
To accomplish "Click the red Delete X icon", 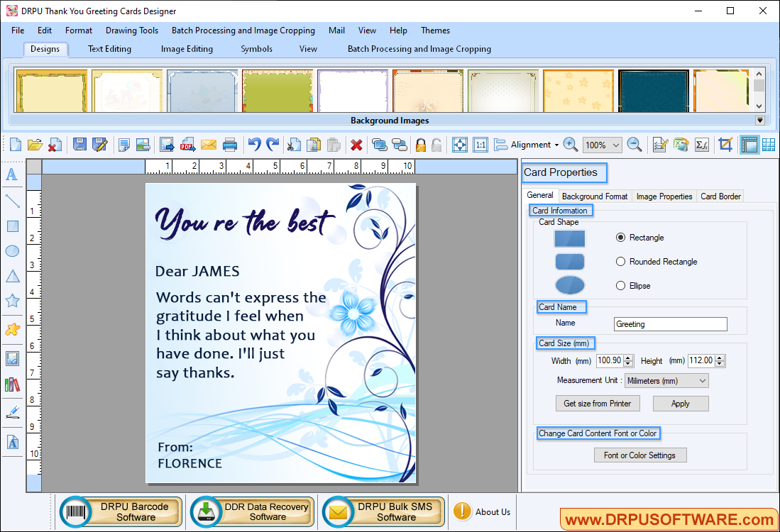I will pos(356,145).
